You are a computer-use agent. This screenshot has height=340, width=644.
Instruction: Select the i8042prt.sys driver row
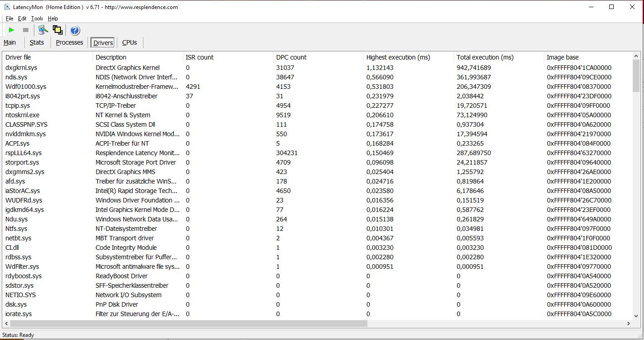pos(318,96)
